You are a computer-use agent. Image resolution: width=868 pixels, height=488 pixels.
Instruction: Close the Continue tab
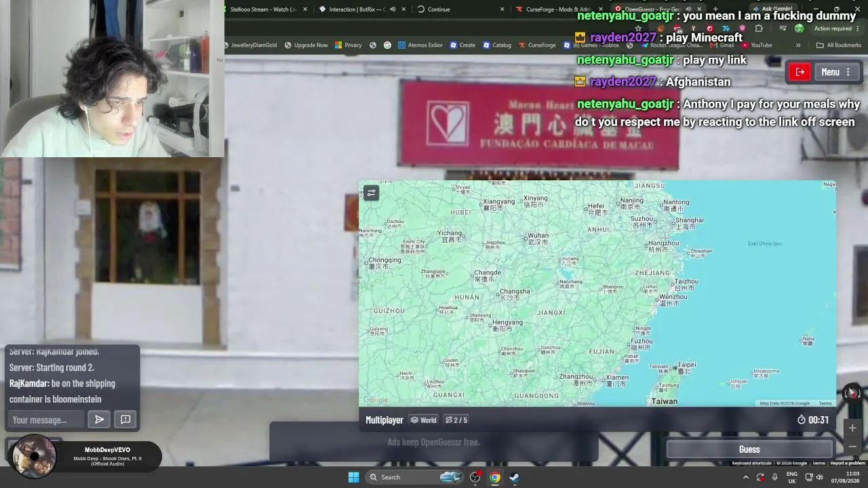502,9
